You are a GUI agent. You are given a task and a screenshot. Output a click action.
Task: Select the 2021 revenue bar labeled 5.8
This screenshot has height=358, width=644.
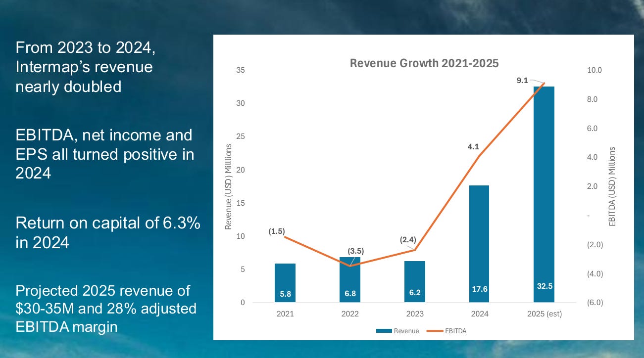285,283
